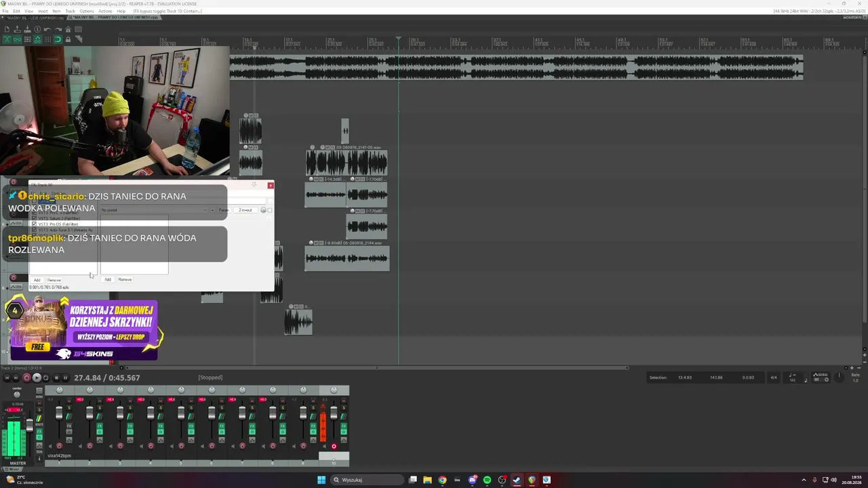The height and width of the screenshot is (488, 868).
Task: Click the go-to-start transport button
Action: pyautogui.click(x=7, y=378)
